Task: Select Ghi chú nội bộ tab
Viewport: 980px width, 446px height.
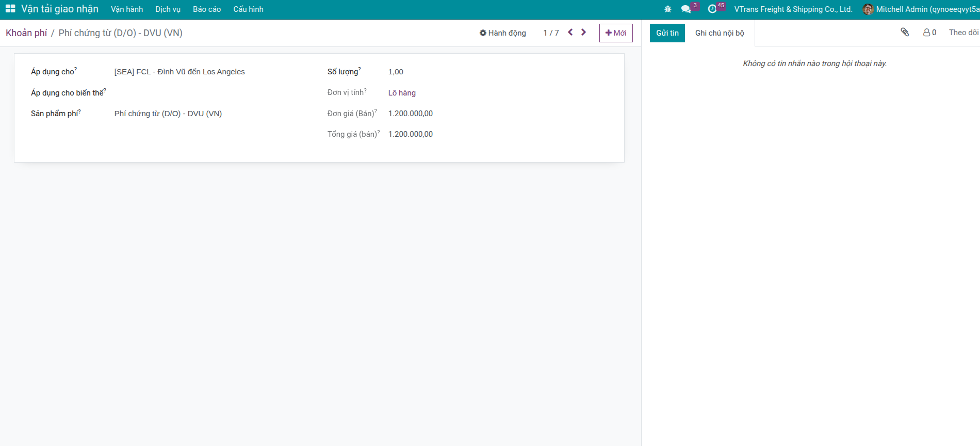Action: pos(720,33)
